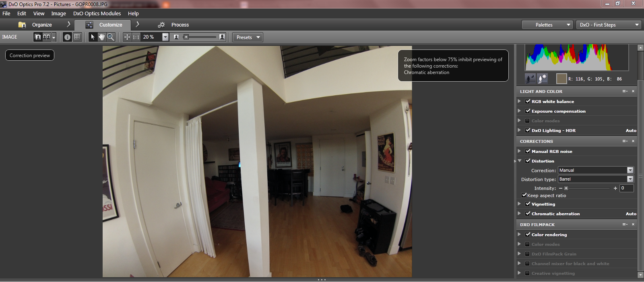
Task: Click the small portrait zoom-out icon
Action: (x=176, y=37)
